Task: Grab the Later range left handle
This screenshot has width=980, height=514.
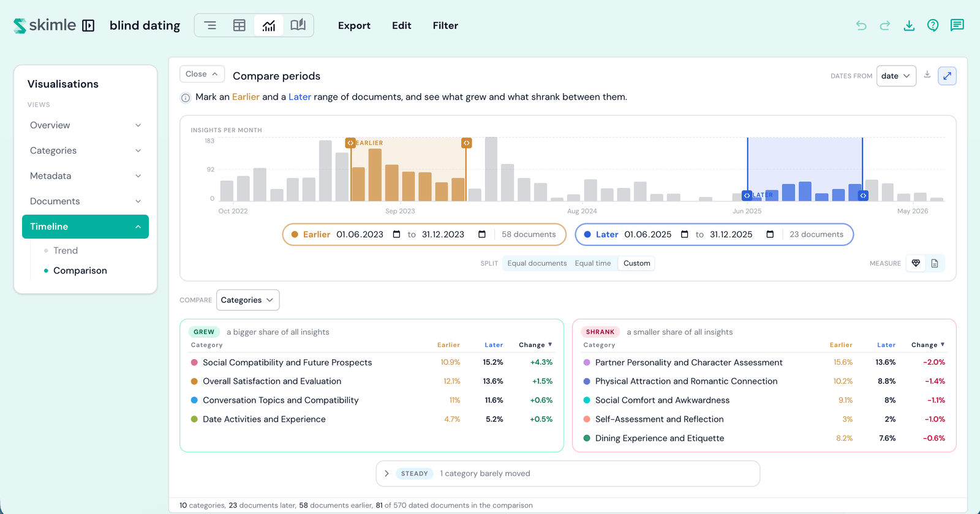Action: [747, 196]
